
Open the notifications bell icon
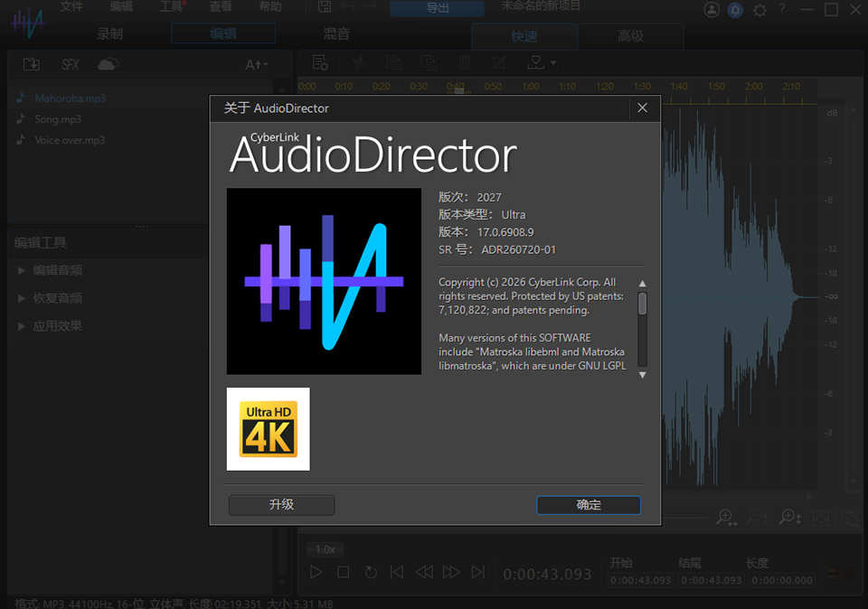coord(735,10)
